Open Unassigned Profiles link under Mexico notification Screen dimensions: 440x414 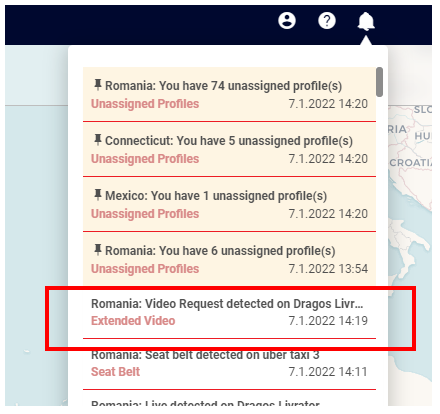(145, 214)
